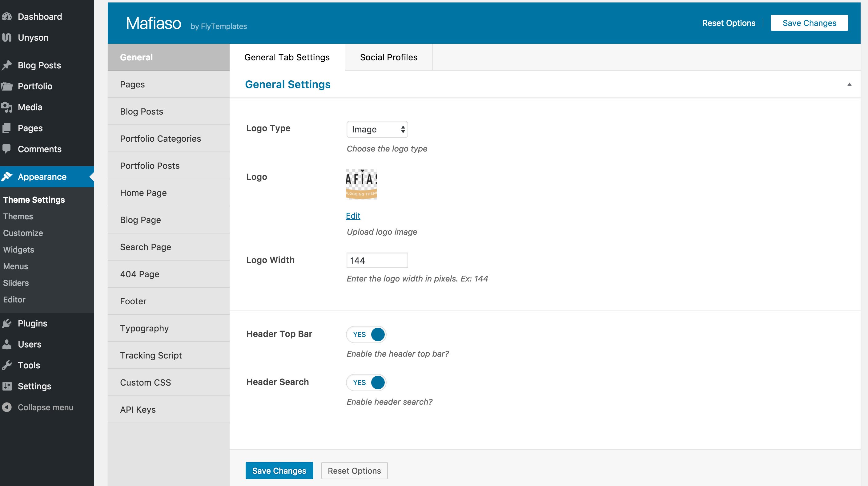The height and width of the screenshot is (486, 868).
Task: Click the Plugins plug icon
Action: pos(7,323)
